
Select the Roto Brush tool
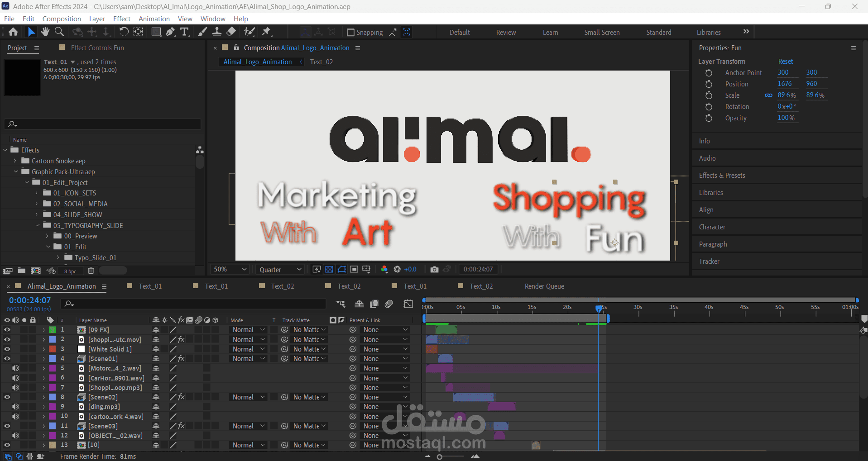249,32
